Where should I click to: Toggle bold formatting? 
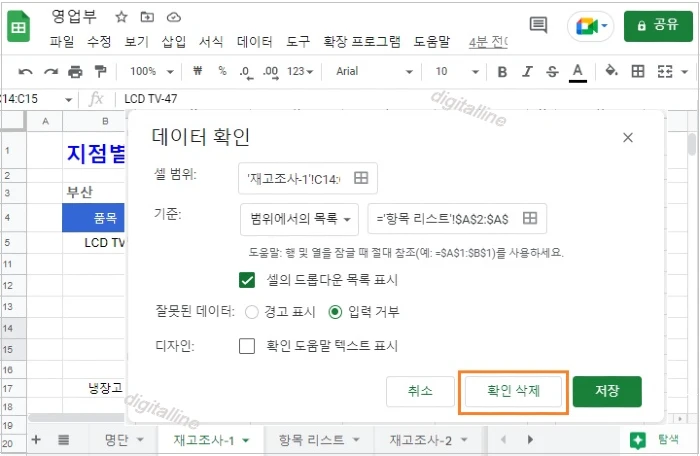[x=502, y=71]
